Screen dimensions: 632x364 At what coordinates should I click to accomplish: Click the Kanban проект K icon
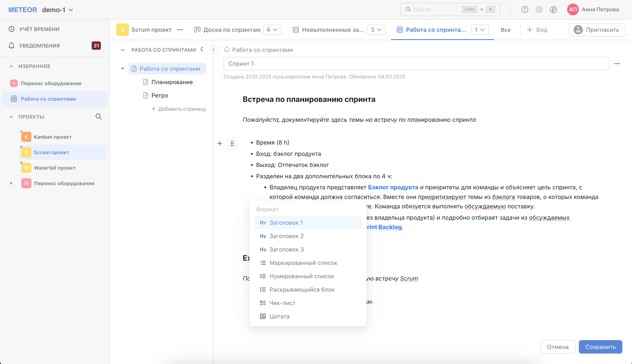(26, 137)
